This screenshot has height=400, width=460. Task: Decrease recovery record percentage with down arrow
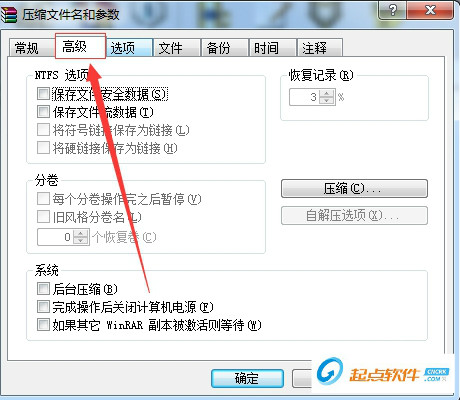click(x=327, y=101)
